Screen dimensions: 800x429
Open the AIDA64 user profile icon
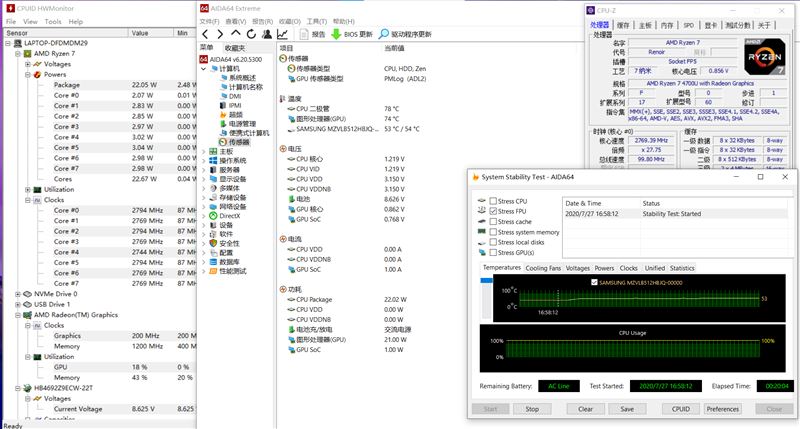tap(266, 34)
